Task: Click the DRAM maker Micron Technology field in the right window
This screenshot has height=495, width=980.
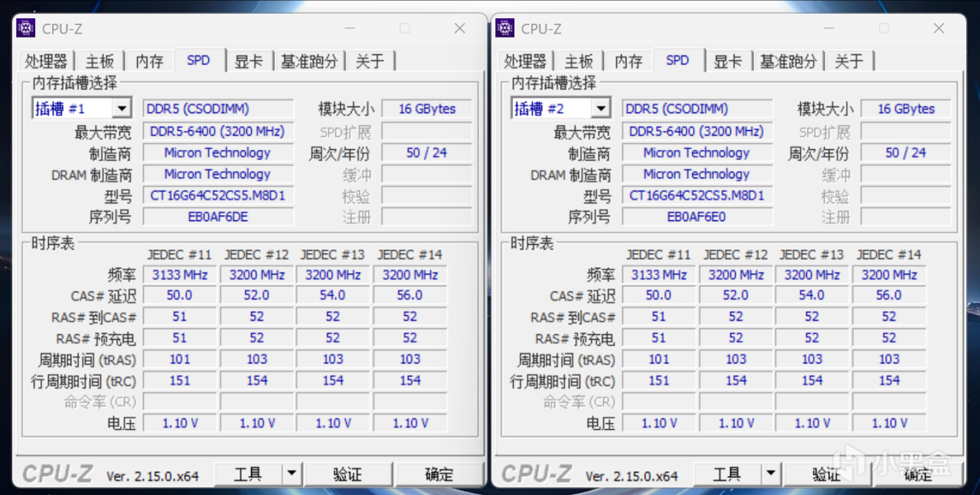Action: pos(697,174)
